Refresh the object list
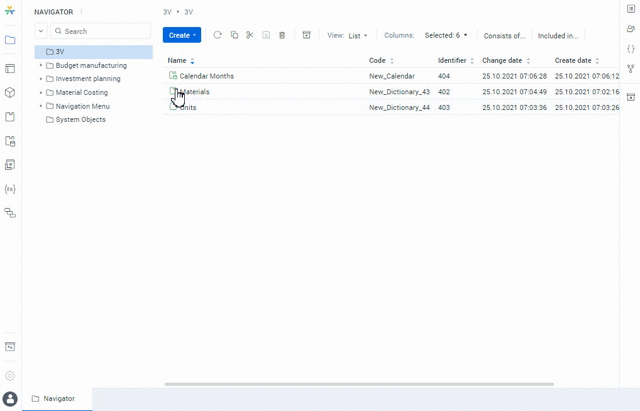640x411 pixels. [218, 35]
